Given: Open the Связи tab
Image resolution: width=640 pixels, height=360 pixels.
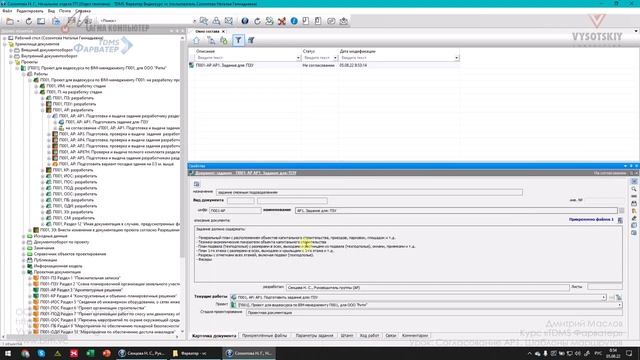Looking at the screenshot, I should 391,336.
